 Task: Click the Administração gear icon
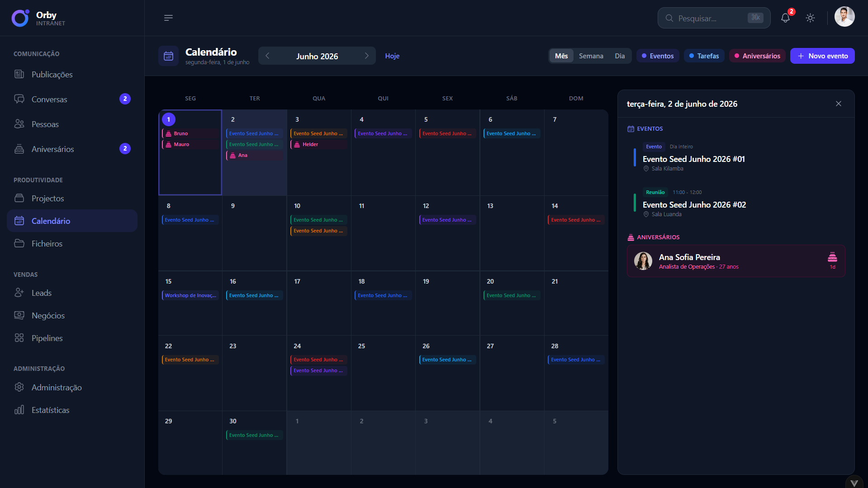coord(19,387)
